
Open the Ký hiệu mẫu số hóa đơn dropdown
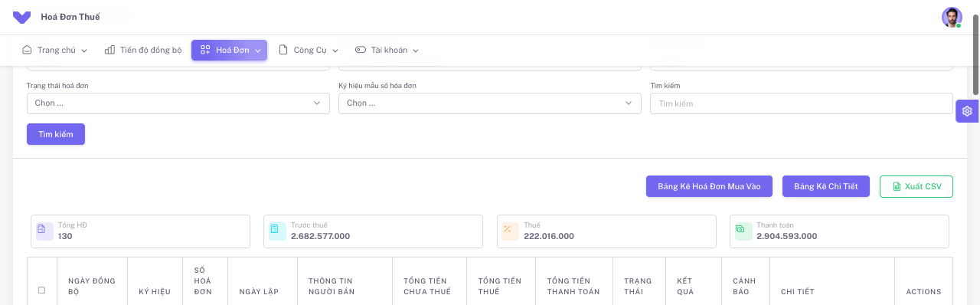pos(490,103)
